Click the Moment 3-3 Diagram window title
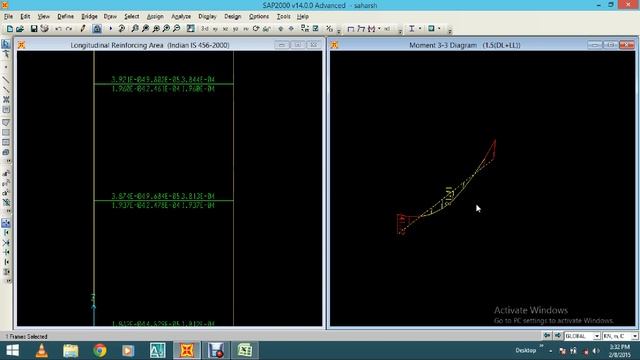The image size is (640, 360). [464, 45]
